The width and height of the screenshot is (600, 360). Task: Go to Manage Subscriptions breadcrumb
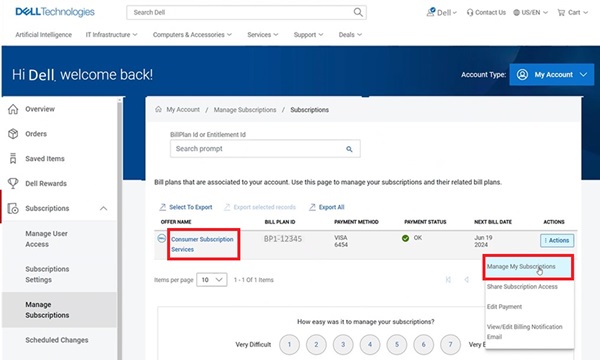[245, 110]
